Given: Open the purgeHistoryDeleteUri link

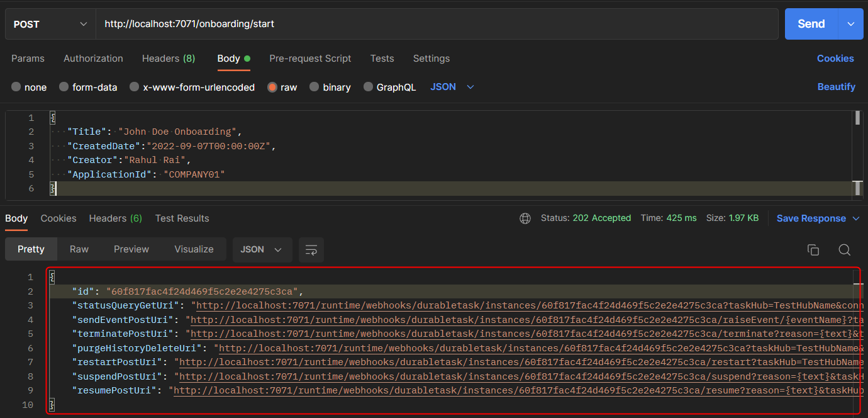Looking at the screenshot, I should [x=540, y=348].
